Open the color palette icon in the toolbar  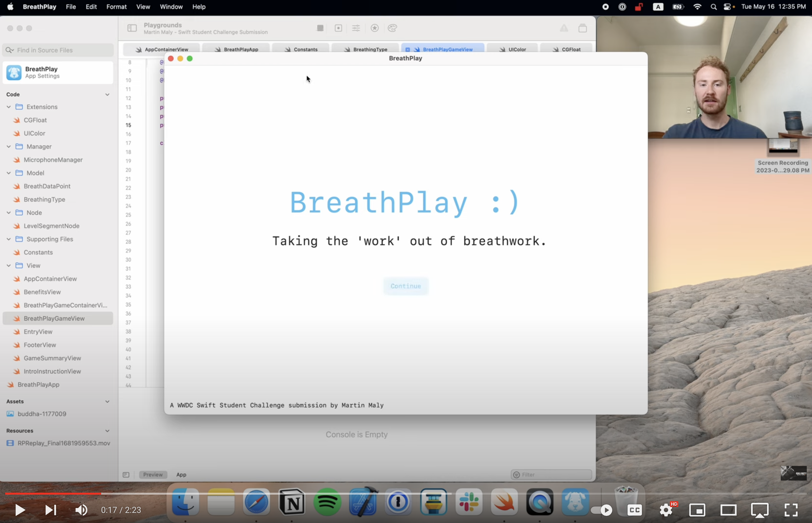[392, 28]
